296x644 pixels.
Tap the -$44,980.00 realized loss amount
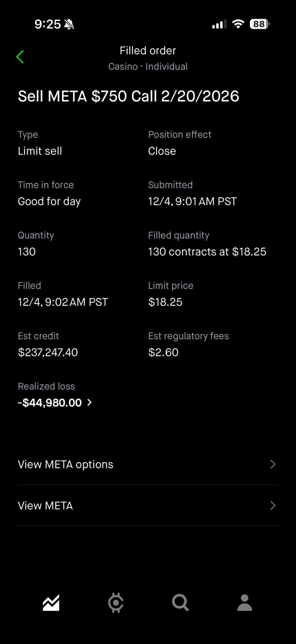[50, 403]
